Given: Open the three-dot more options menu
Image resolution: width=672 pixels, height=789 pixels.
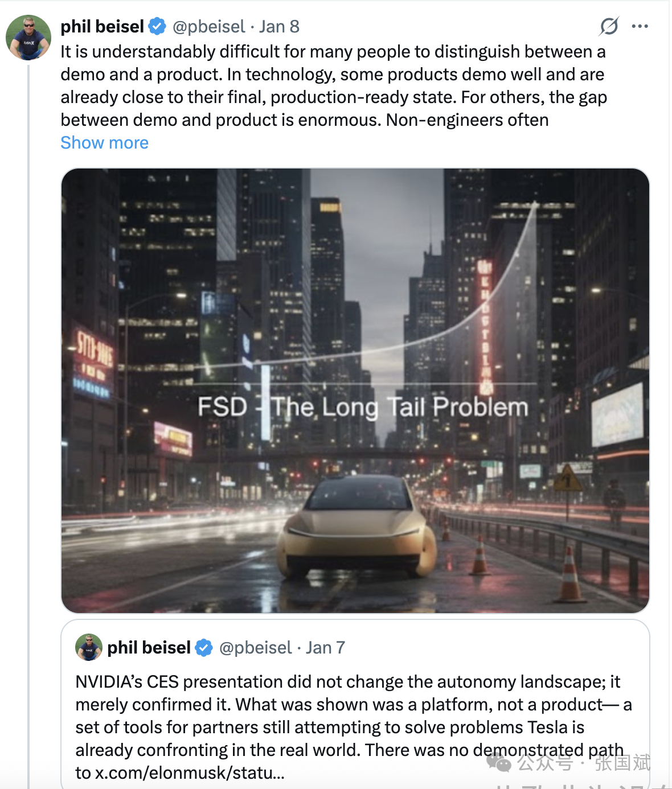Looking at the screenshot, I should coord(640,26).
